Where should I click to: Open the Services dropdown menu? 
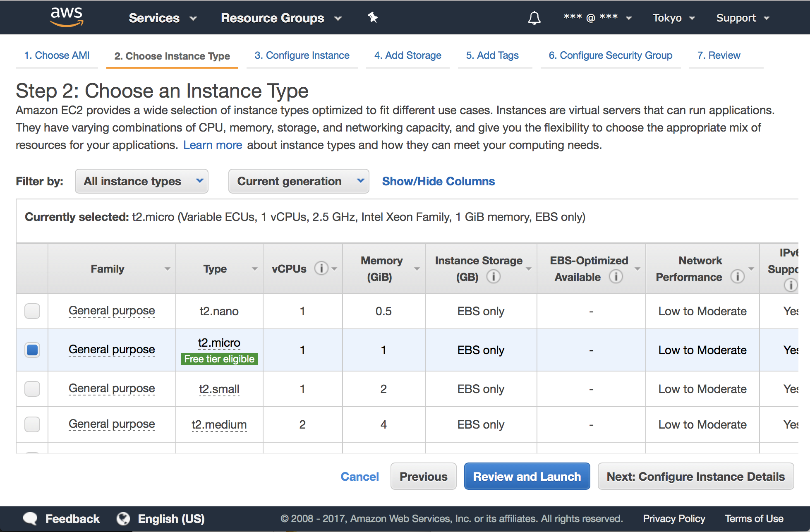tap(163, 18)
